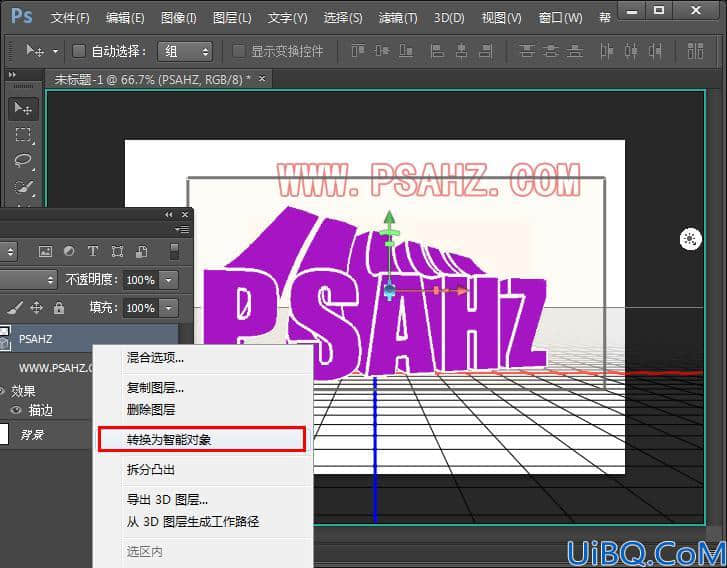Select the PSAHZ 3D layer row

point(89,338)
